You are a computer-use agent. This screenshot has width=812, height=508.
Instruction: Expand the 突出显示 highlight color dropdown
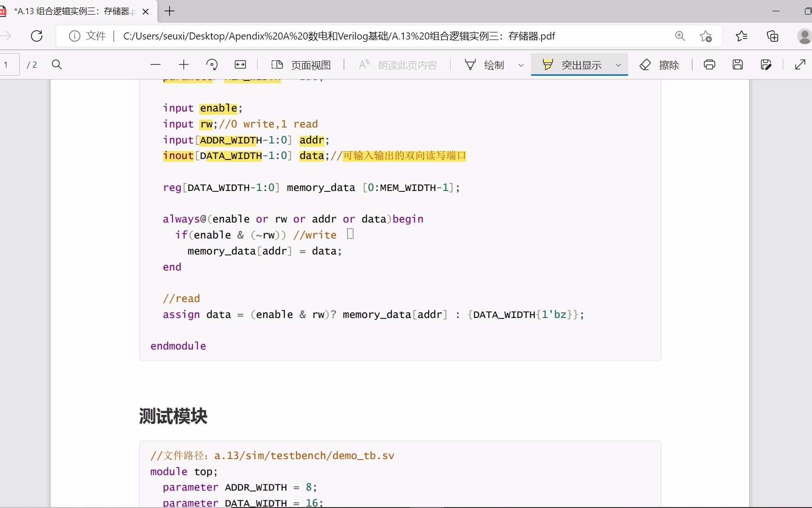pos(618,65)
